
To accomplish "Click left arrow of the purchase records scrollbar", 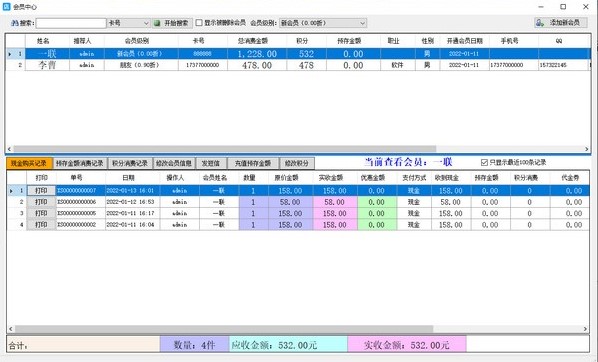I will (11, 328).
